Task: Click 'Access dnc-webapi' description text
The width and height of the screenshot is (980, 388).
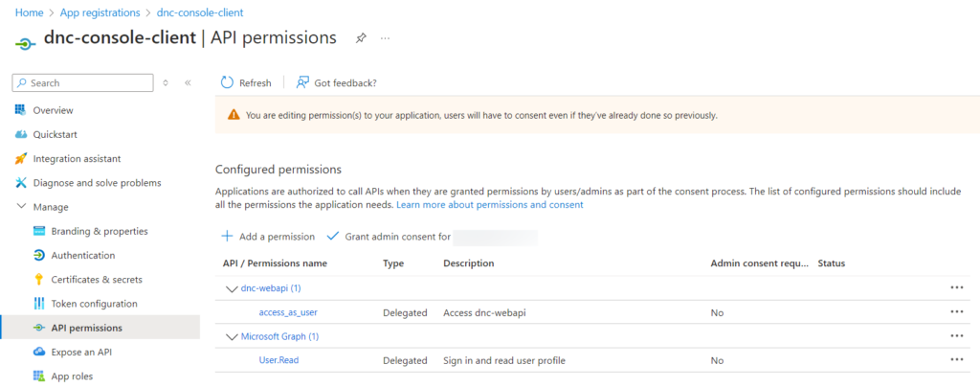Action: click(484, 312)
